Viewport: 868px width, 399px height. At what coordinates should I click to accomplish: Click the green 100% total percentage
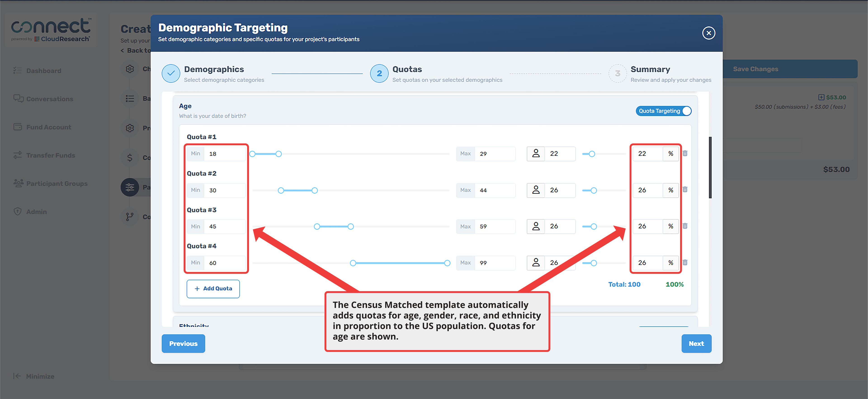[x=675, y=284]
